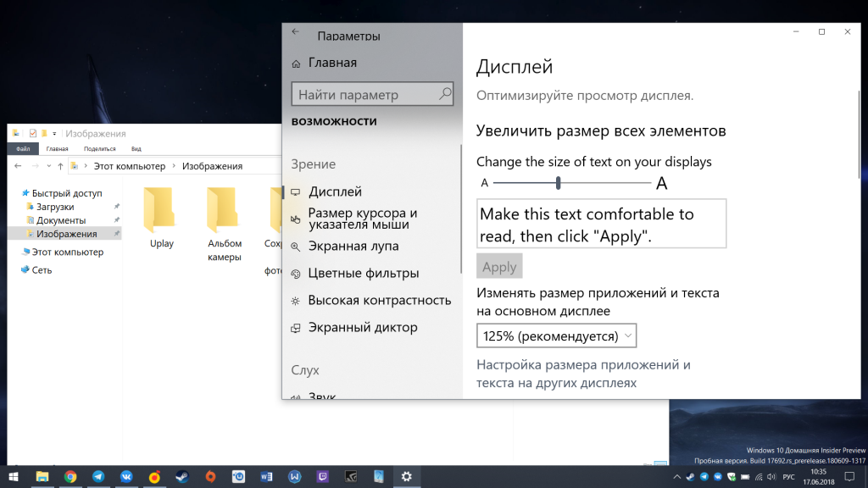Image resolution: width=868 pixels, height=488 pixels.
Task: Open the 125% scaling dropdown
Action: point(556,336)
